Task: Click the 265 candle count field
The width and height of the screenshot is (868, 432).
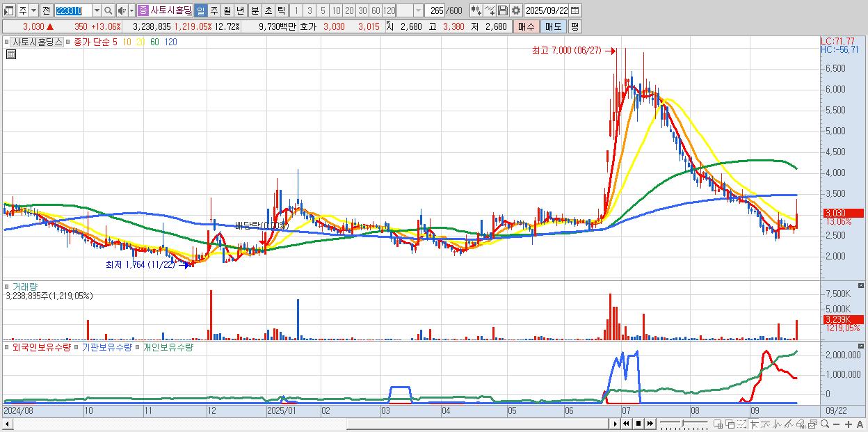Action: pos(435,10)
